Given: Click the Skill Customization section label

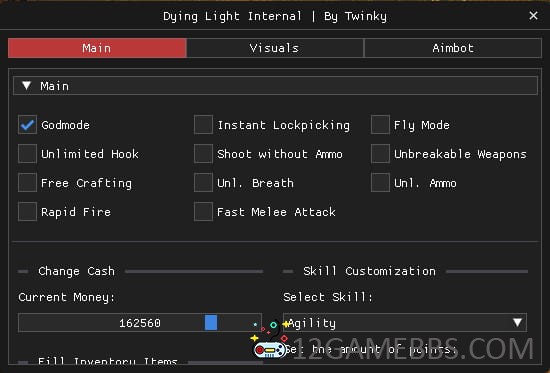Looking at the screenshot, I should pos(369,271).
